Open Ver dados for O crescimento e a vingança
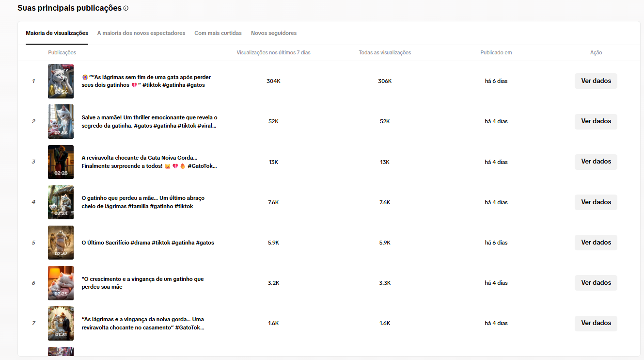Image resolution: width=644 pixels, height=360 pixels. [x=596, y=282]
